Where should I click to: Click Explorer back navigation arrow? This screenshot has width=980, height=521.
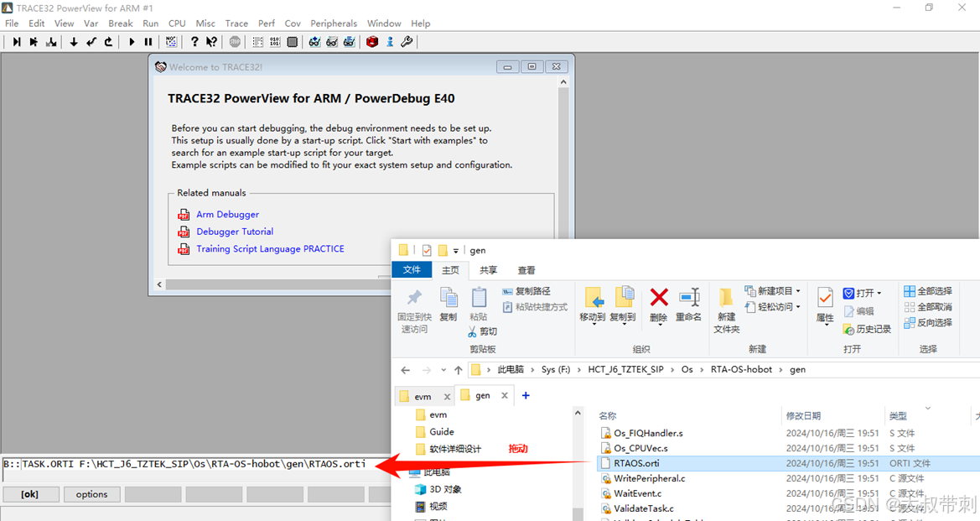coord(405,370)
